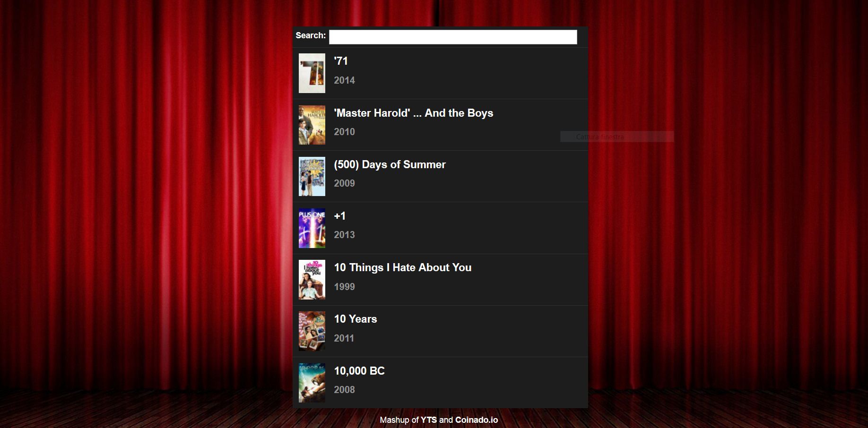This screenshot has width=868, height=428.
Task: Click the year 2008 under 10,000 BC
Action: [x=344, y=389]
